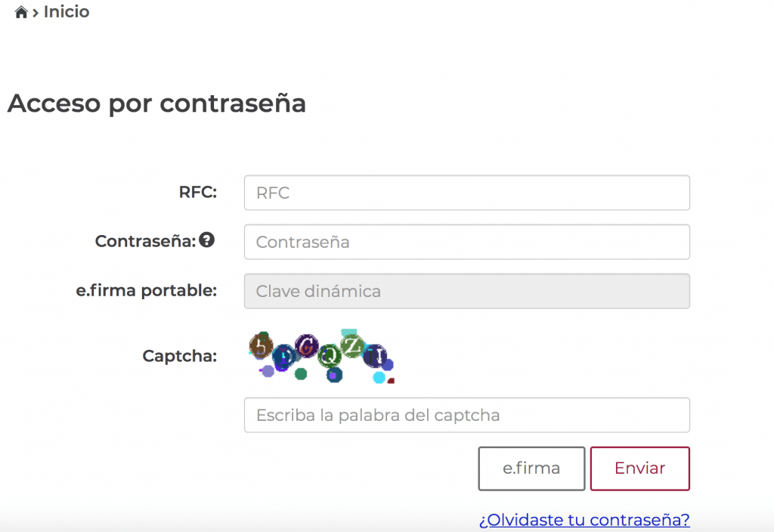Viewport: 774px width, 532px height.
Task: Click the Clave dinámica e.firma portable field
Action: [467, 291]
